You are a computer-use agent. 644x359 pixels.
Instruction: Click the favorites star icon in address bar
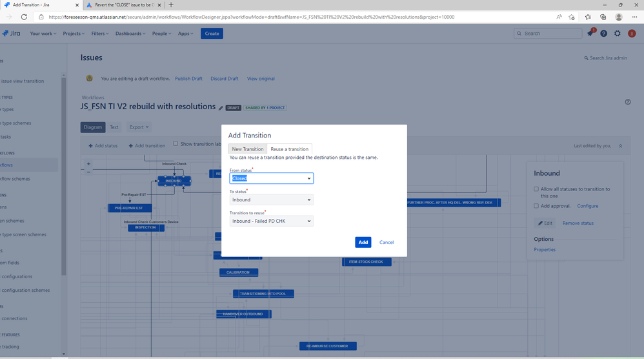pos(571,17)
